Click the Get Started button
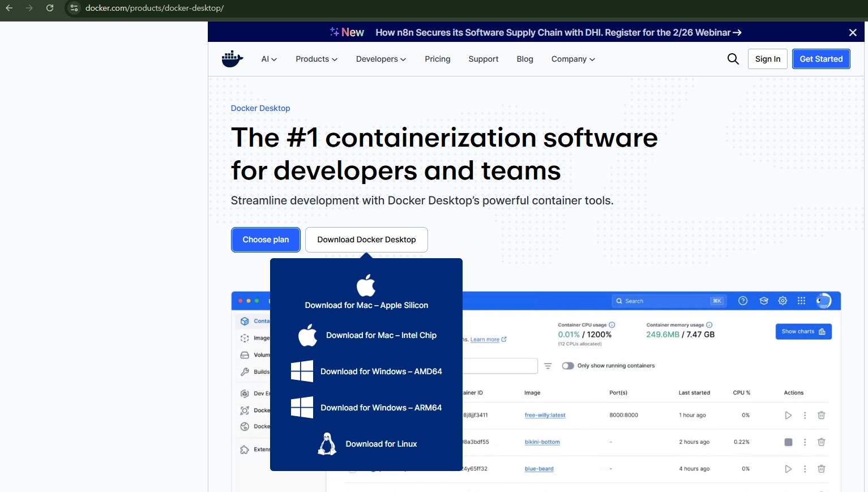 tap(821, 59)
